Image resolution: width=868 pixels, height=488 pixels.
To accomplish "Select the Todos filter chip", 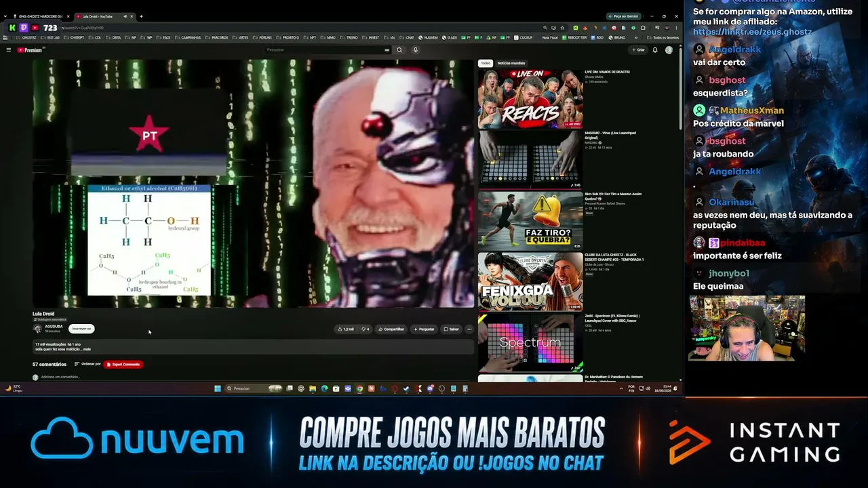I will 486,63.
